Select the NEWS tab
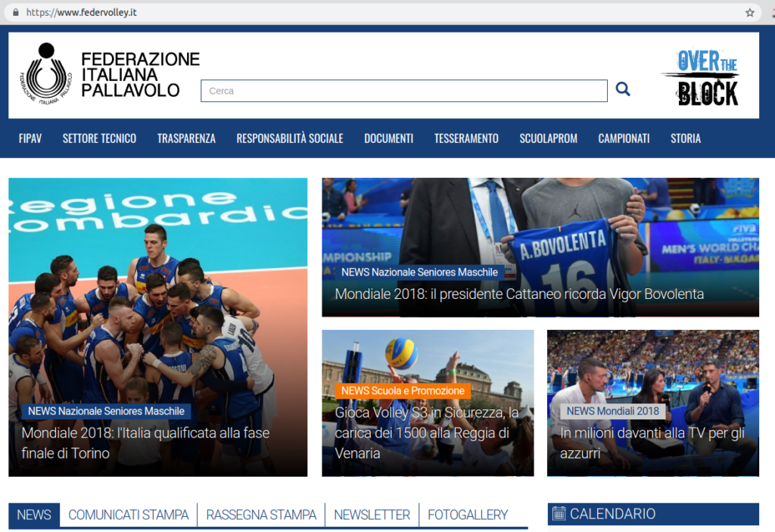This screenshot has height=532, width=775. click(34, 515)
